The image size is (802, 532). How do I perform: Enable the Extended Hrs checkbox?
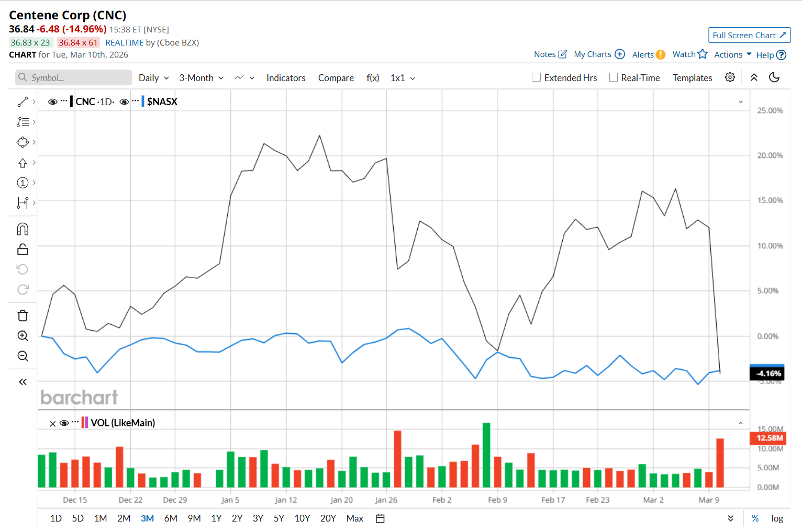coord(536,77)
